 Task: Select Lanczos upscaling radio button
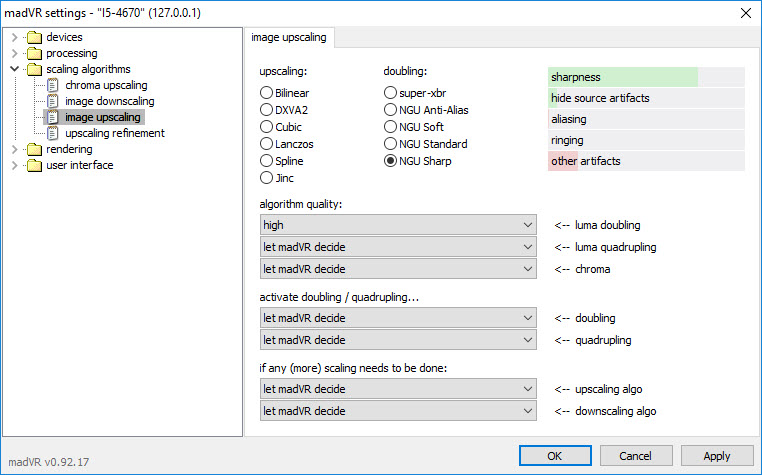(x=266, y=144)
